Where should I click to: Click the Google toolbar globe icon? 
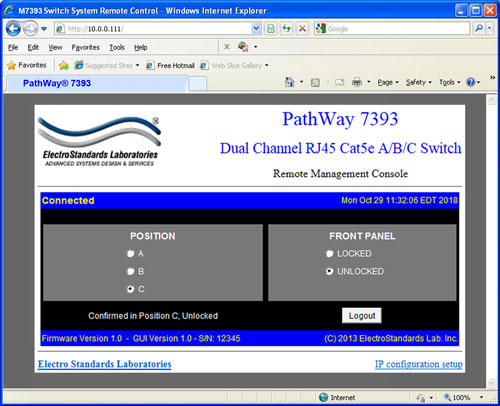[x=243, y=47]
